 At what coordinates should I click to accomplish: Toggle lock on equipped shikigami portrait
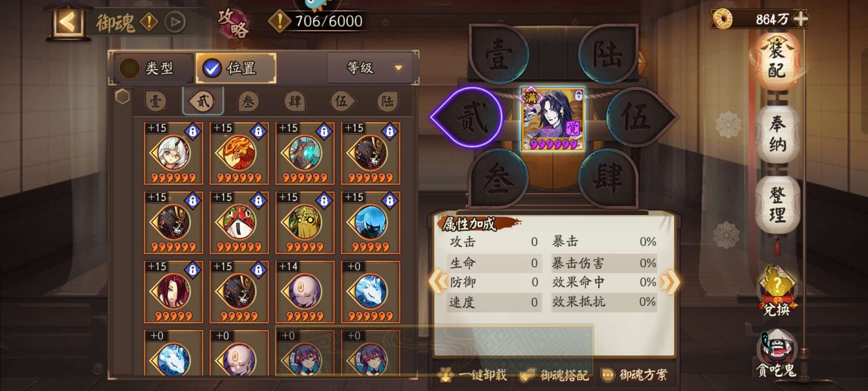(578, 96)
